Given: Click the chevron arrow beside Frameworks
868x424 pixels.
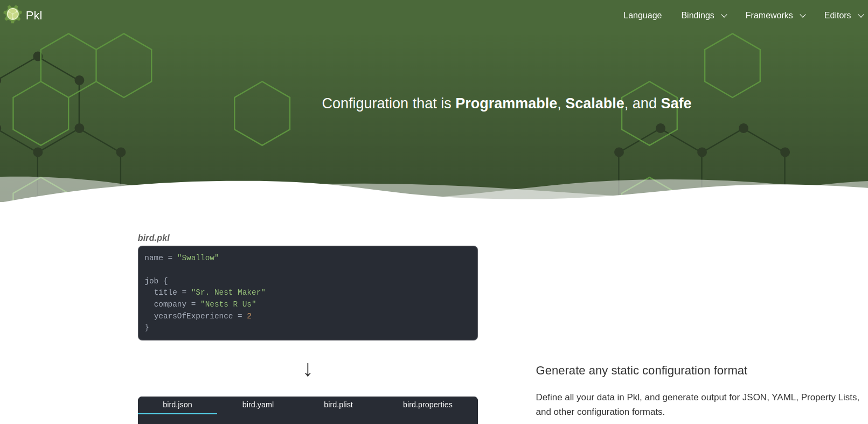Looking at the screenshot, I should [x=803, y=16].
